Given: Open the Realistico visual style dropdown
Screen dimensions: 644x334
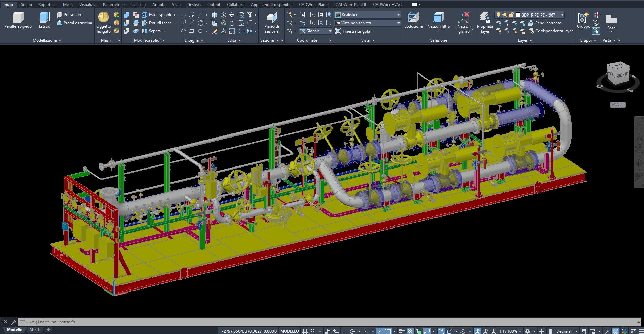Looking at the screenshot, I should click(x=398, y=15).
